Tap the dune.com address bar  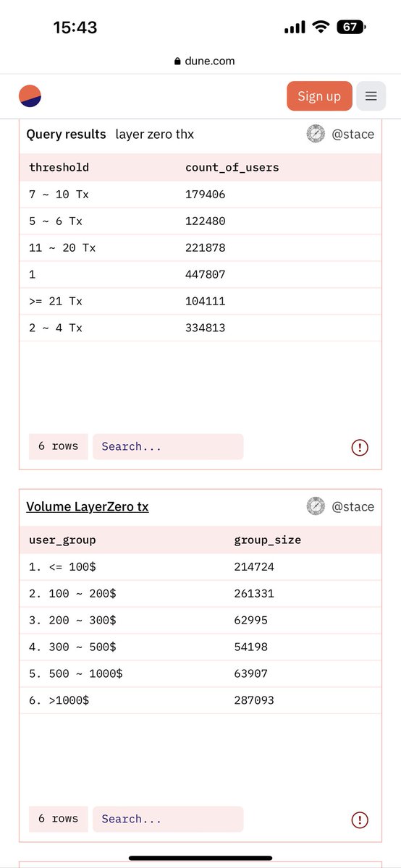click(x=205, y=61)
